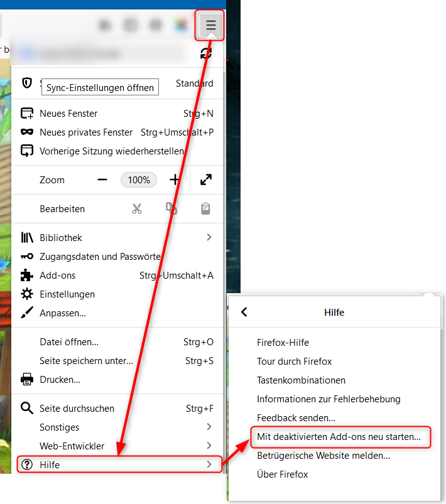This screenshot has height=504, width=446.
Task: Select Seite durchsuchen
Action: pyautogui.click(x=117, y=409)
